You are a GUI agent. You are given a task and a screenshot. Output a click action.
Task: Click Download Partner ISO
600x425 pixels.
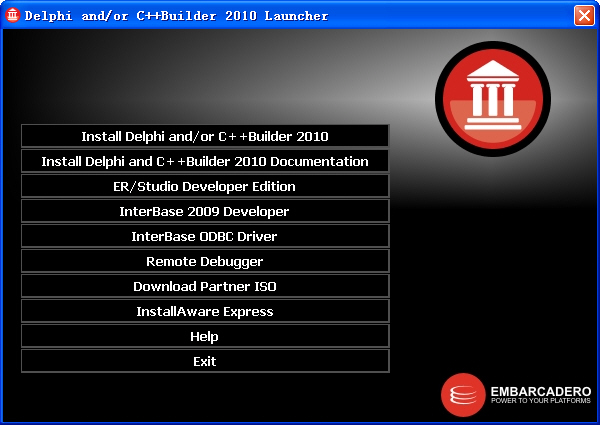point(205,286)
